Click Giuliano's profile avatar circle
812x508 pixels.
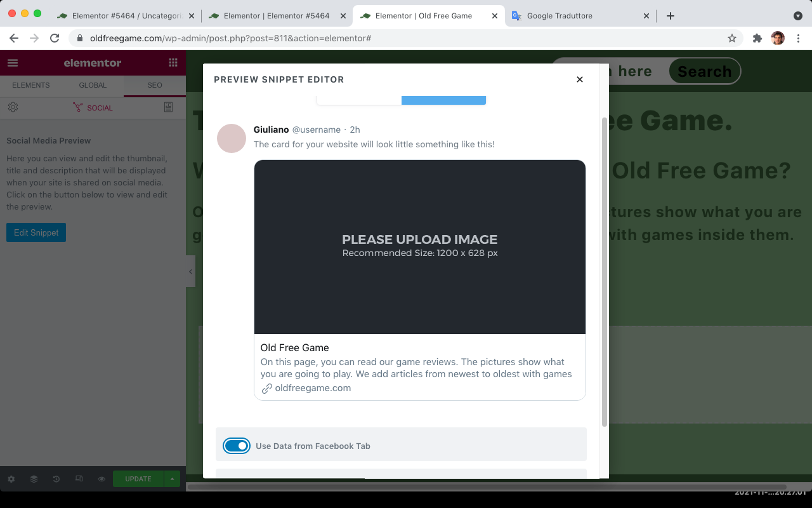[x=232, y=138]
